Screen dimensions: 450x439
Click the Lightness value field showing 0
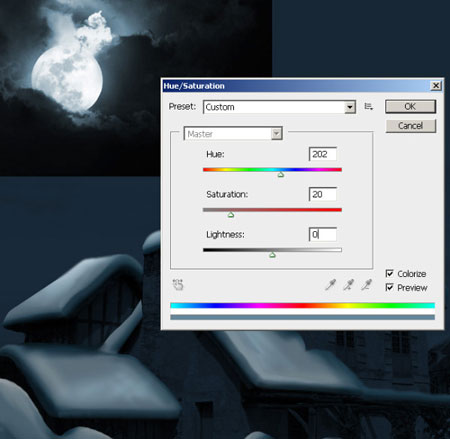click(x=323, y=234)
